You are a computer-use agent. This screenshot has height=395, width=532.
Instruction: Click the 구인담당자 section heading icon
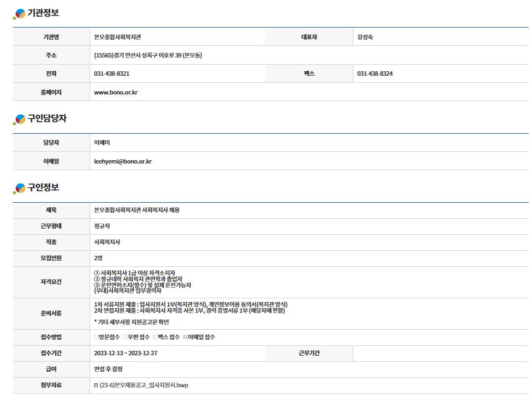[19, 119]
